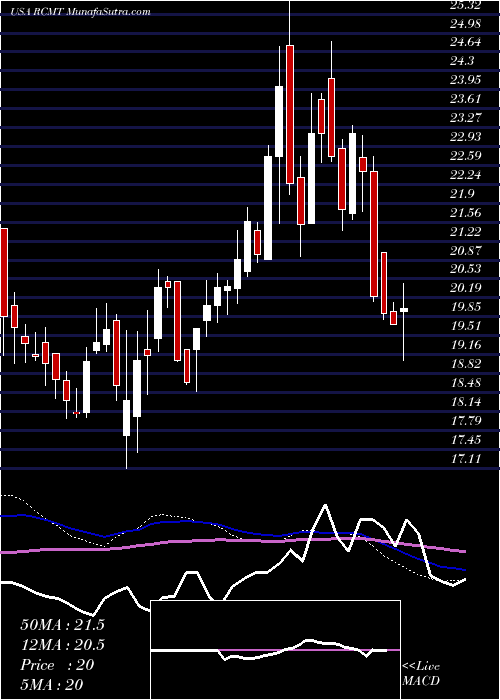Click the 23.27 price axis label
This screenshot has width=500, height=700.
465,118
